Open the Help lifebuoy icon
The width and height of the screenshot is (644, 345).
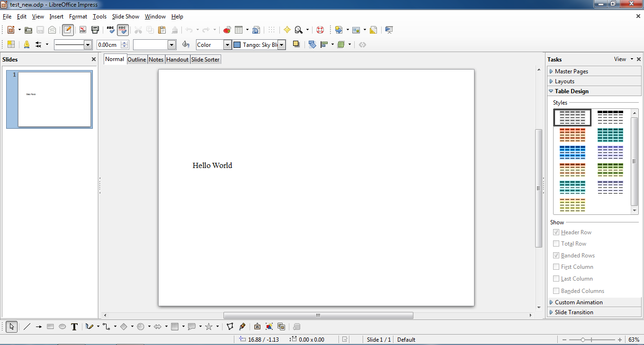[x=320, y=30]
